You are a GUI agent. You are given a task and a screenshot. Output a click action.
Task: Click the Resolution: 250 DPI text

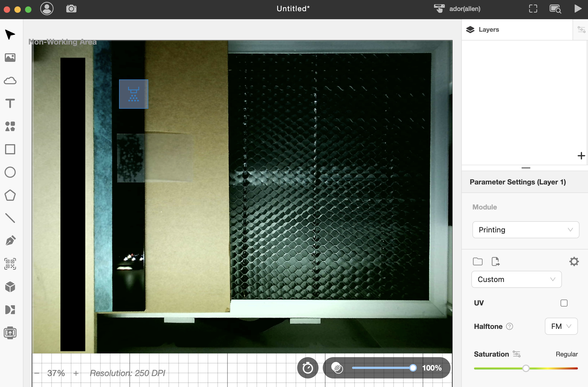coord(128,373)
